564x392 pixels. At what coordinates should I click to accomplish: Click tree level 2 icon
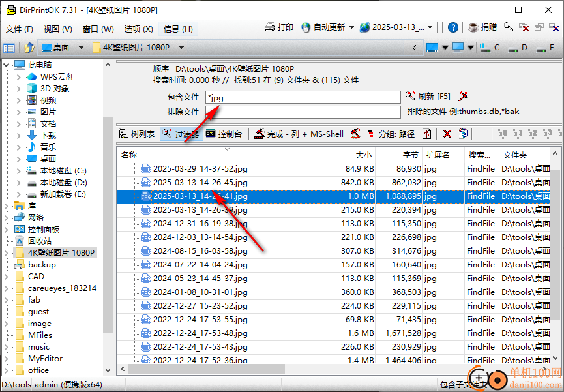tap(533, 134)
